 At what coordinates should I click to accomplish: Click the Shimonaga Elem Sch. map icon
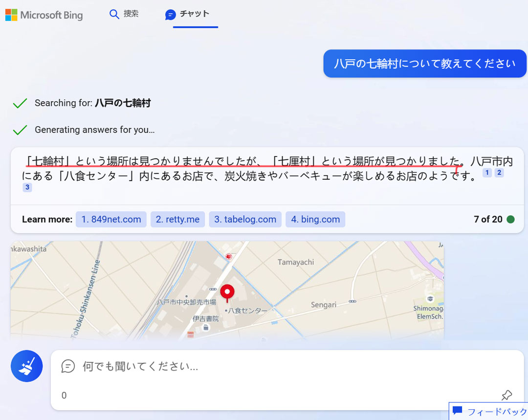[430, 299]
